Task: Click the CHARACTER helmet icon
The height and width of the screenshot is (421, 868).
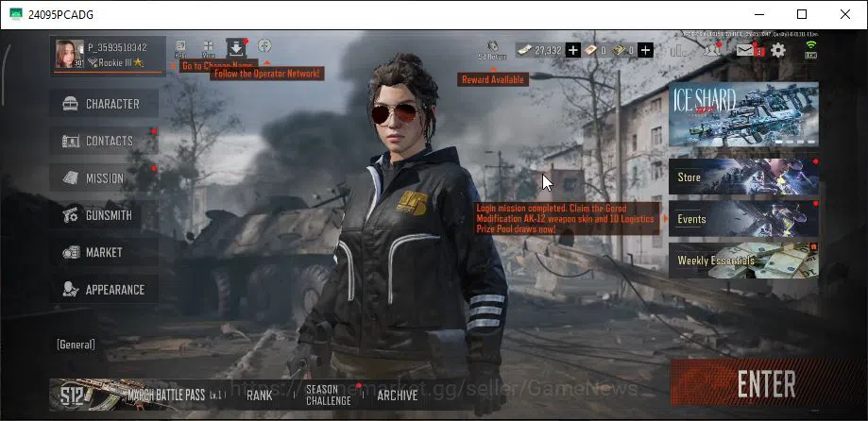Action: 70,104
